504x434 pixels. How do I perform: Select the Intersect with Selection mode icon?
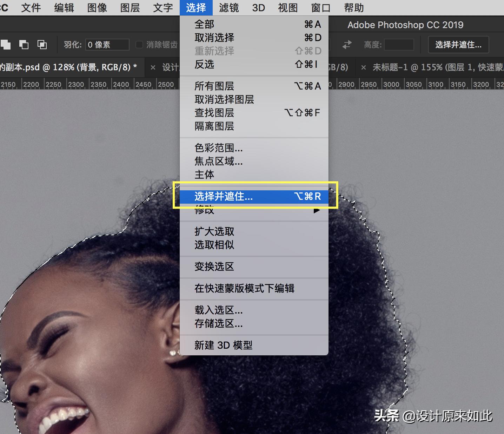point(42,45)
